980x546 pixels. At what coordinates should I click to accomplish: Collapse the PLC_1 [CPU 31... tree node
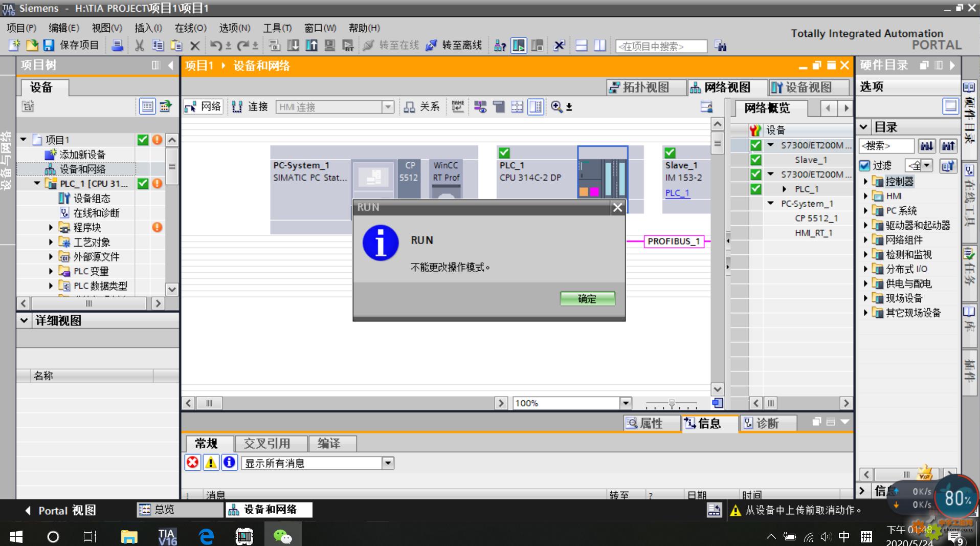tap(37, 183)
